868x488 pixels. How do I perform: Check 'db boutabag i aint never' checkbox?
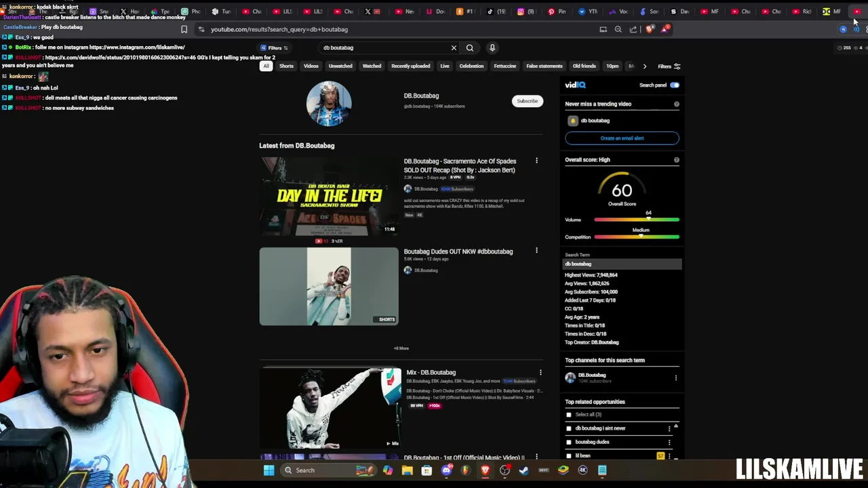pyautogui.click(x=569, y=428)
